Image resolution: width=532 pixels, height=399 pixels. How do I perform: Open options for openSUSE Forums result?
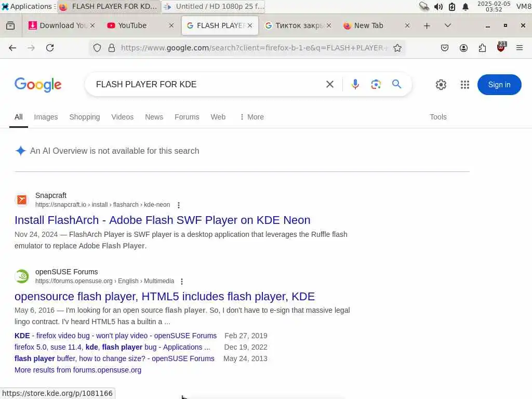click(182, 281)
